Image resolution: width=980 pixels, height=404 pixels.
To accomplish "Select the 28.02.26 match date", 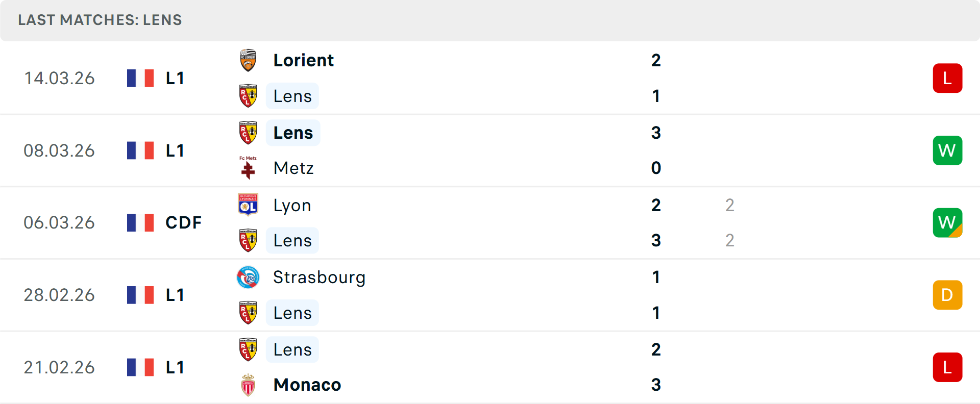I will tap(59, 295).
